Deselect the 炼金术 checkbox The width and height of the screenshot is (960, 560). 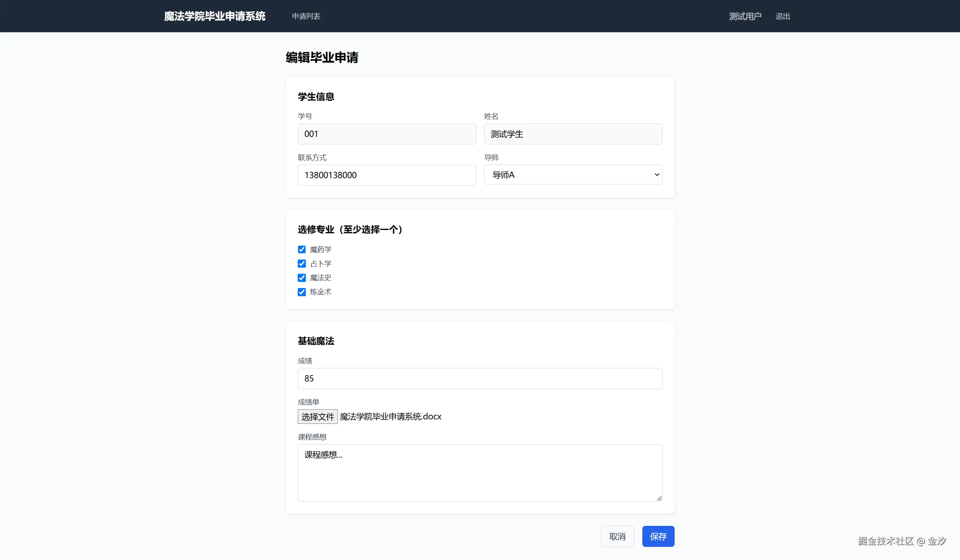tap(302, 292)
